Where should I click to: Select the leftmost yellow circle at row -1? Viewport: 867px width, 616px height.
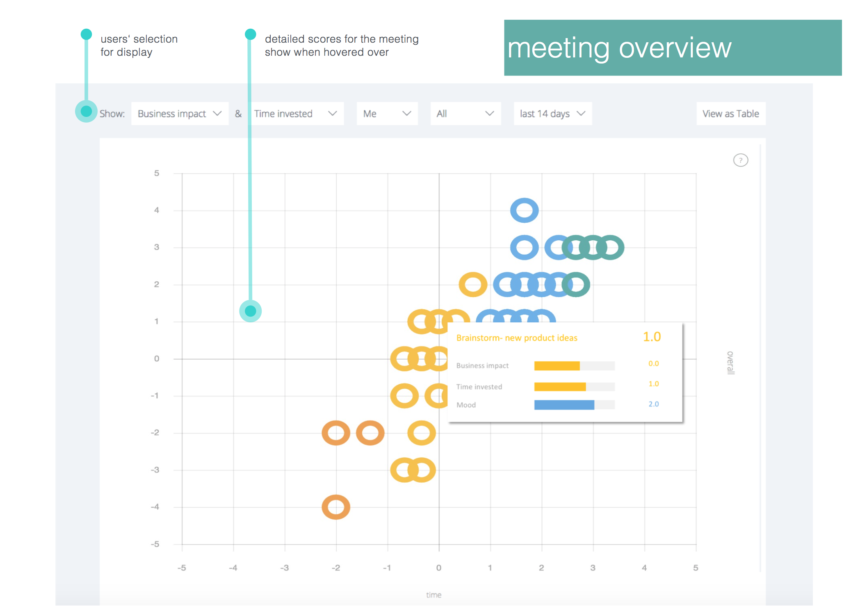(x=404, y=396)
